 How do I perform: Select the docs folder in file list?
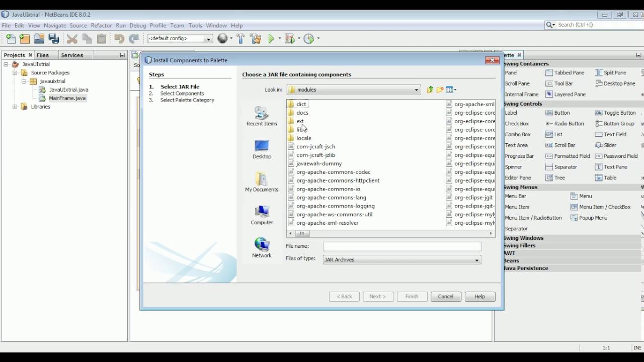(298, 113)
